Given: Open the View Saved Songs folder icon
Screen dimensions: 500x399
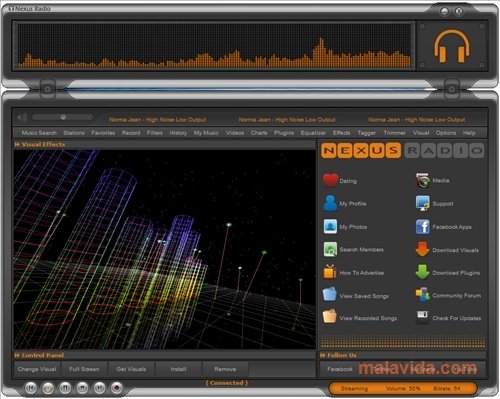Looking at the screenshot, I should tap(330, 294).
